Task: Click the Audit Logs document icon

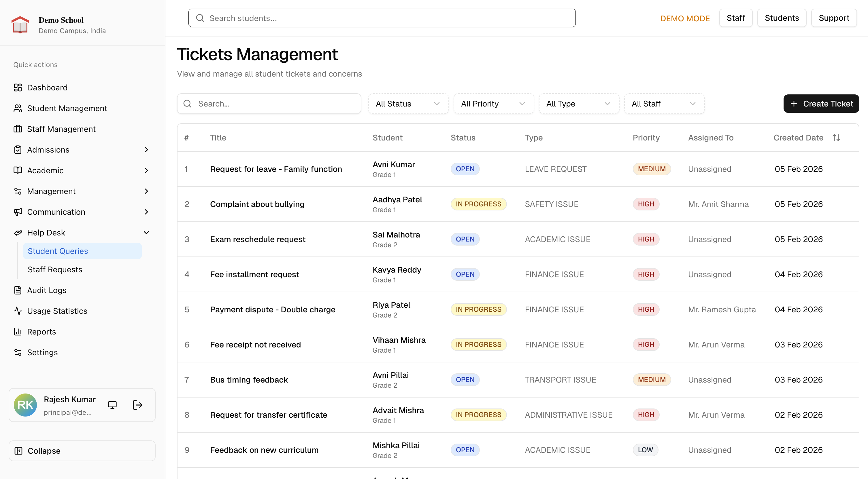Action: pyautogui.click(x=18, y=290)
